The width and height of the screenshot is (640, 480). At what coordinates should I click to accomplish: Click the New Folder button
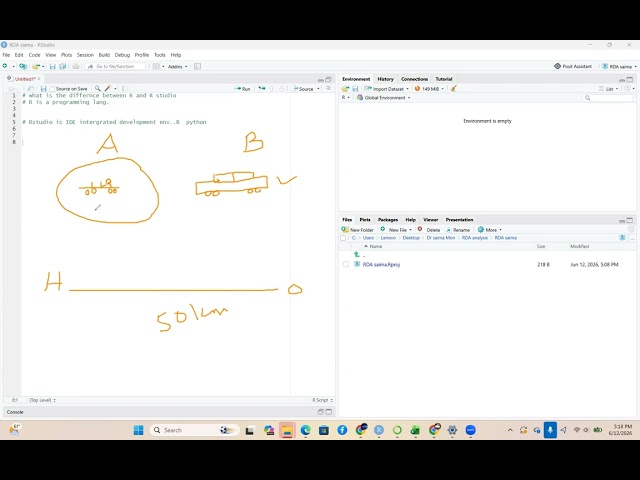[358, 230]
